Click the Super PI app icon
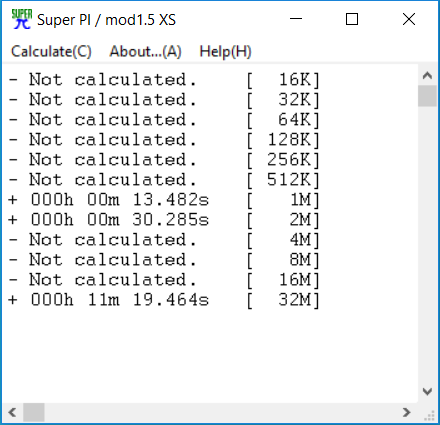Viewport: 440px width, 425px height. [22, 19]
